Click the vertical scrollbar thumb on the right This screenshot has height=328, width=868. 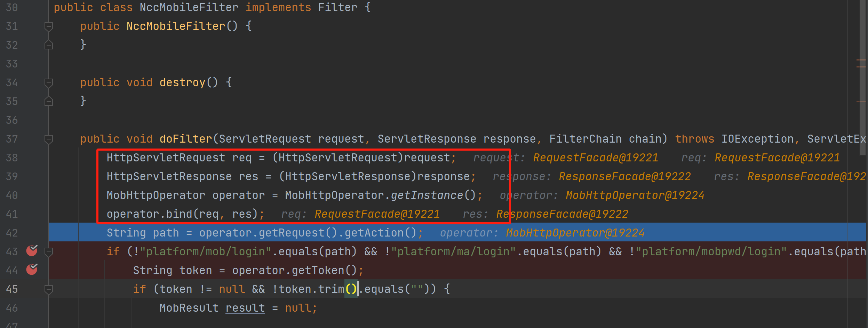[862, 77]
